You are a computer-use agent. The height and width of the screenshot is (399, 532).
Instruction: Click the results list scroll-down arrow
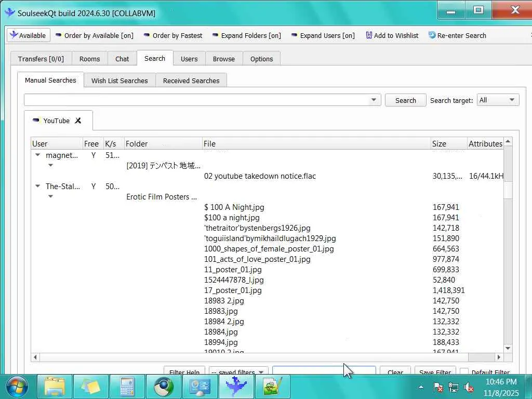[x=508, y=348]
